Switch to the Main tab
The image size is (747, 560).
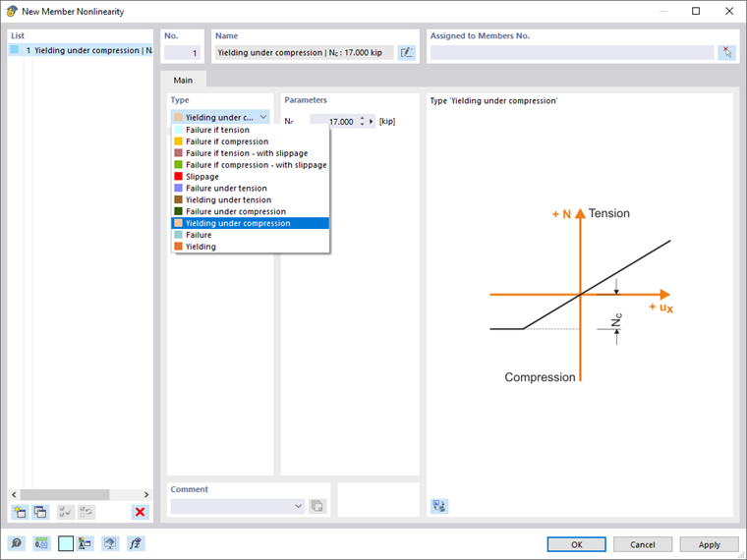click(x=183, y=80)
